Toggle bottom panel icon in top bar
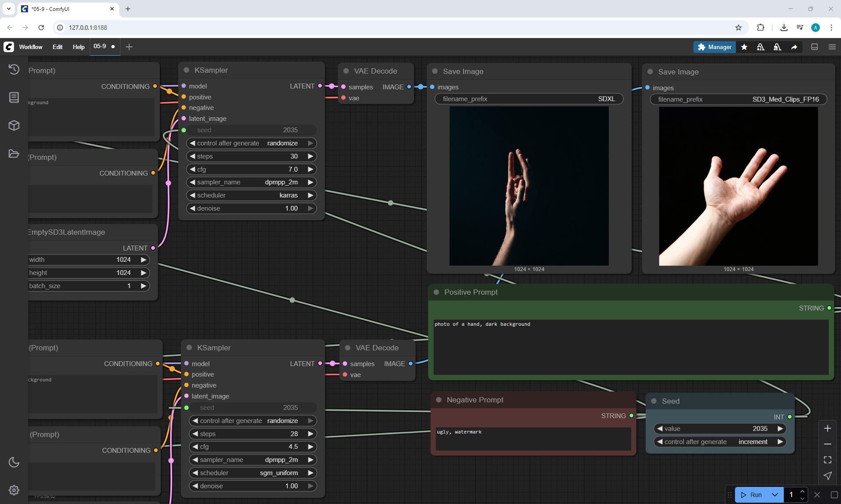This screenshot has height=504, width=841. pos(814,47)
